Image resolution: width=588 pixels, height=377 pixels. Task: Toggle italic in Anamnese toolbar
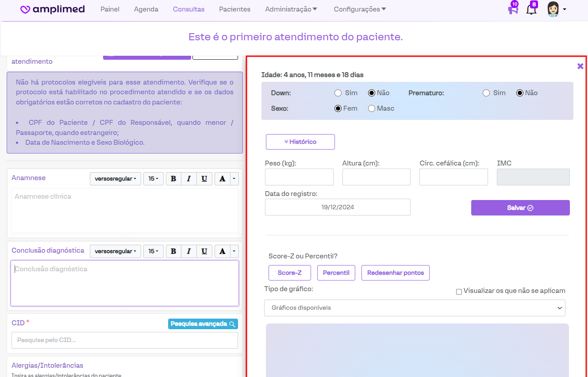coord(189,179)
